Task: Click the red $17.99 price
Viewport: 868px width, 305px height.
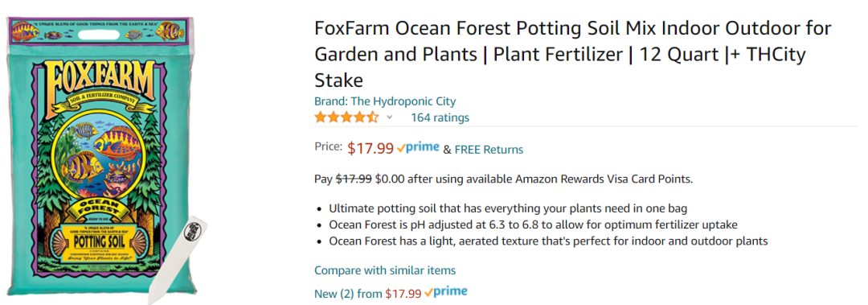Action: [x=371, y=149]
